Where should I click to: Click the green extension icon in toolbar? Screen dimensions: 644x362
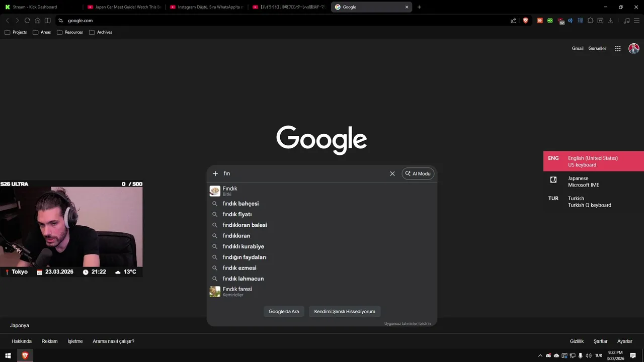(550, 21)
